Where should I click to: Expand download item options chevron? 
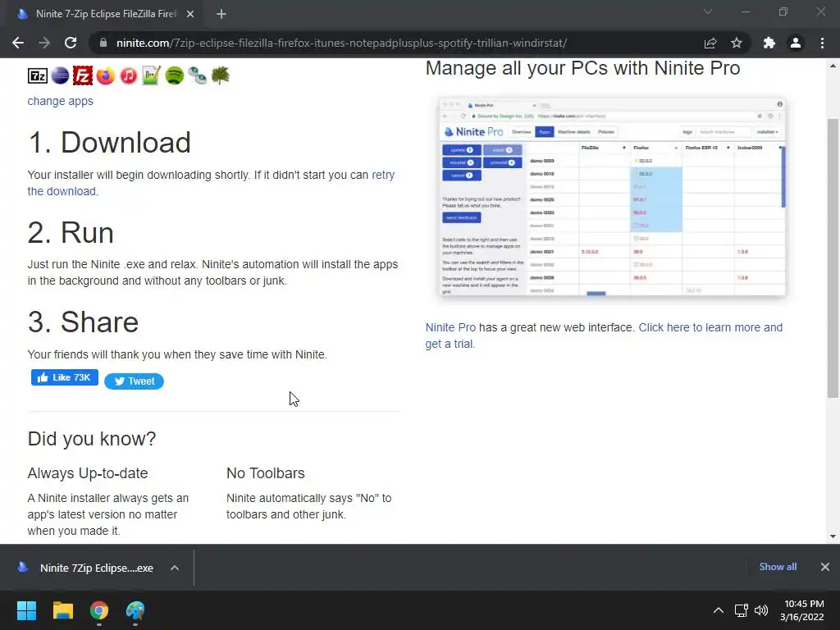tap(175, 568)
